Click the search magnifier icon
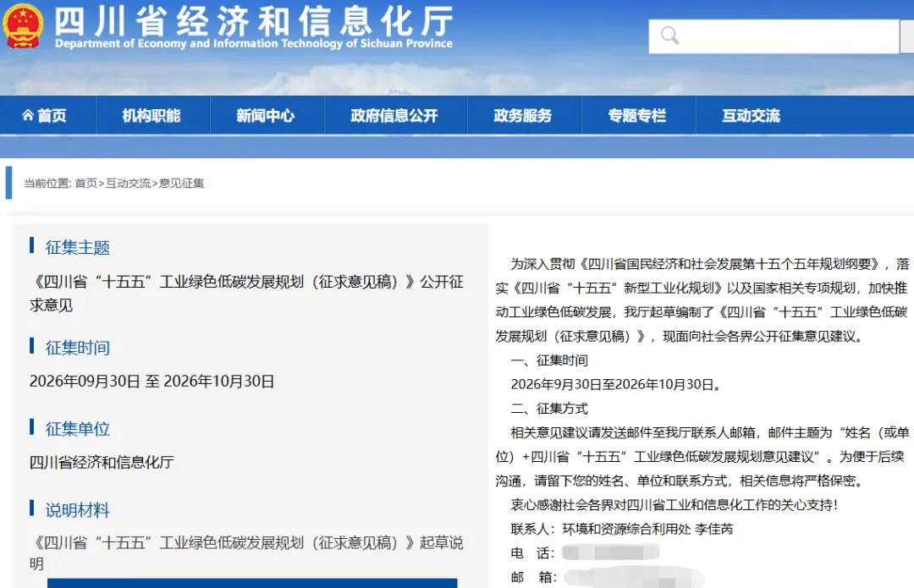The image size is (914, 588). pos(669,36)
